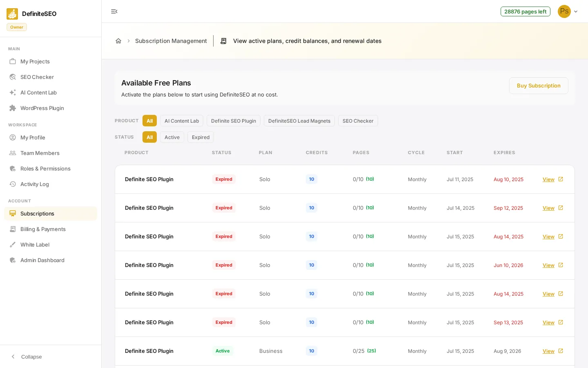Open White Label menu item
The height and width of the screenshot is (368, 588).
click(x=51, y=245)
